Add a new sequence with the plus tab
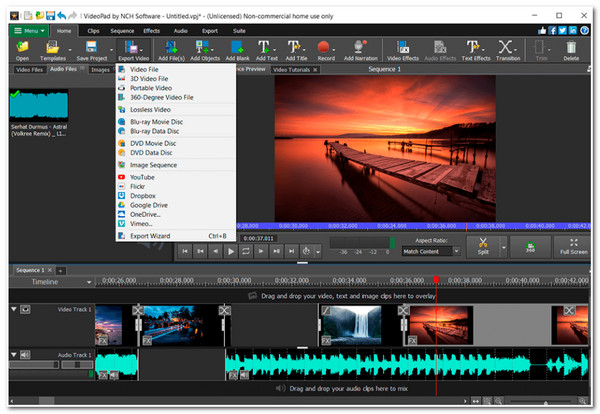Image resolution: width=600 pixels, height=414 pixels. click(60, 271)
